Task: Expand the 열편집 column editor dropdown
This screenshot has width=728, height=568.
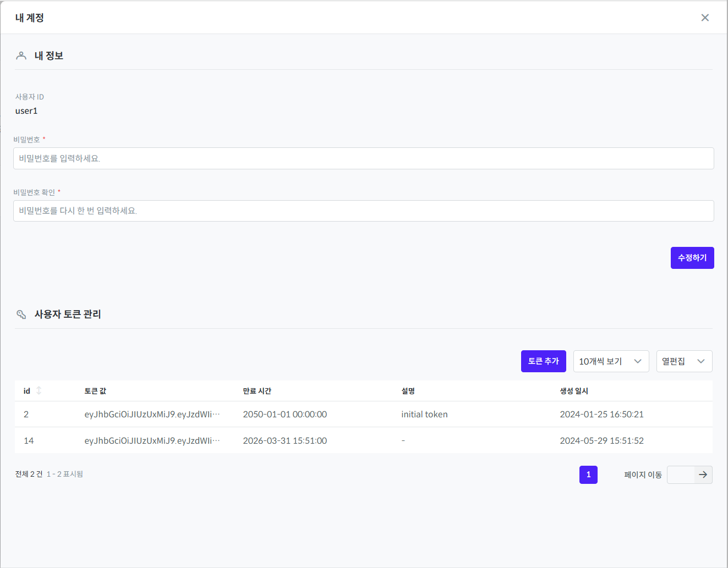Action: (x=684, y=361)
